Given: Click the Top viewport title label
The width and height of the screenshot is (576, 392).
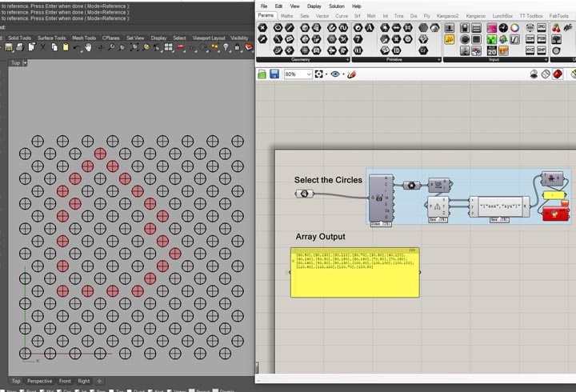Looking at the screenshot, I should click(x=15, y=63).
